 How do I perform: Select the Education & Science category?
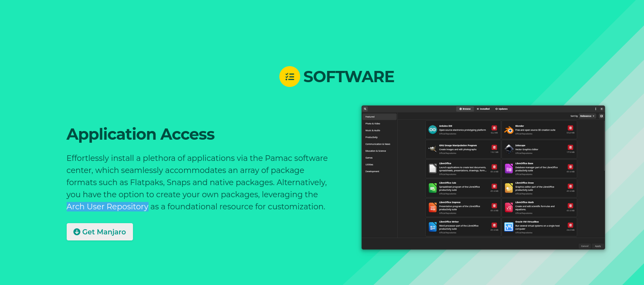(x=379, y=151)
